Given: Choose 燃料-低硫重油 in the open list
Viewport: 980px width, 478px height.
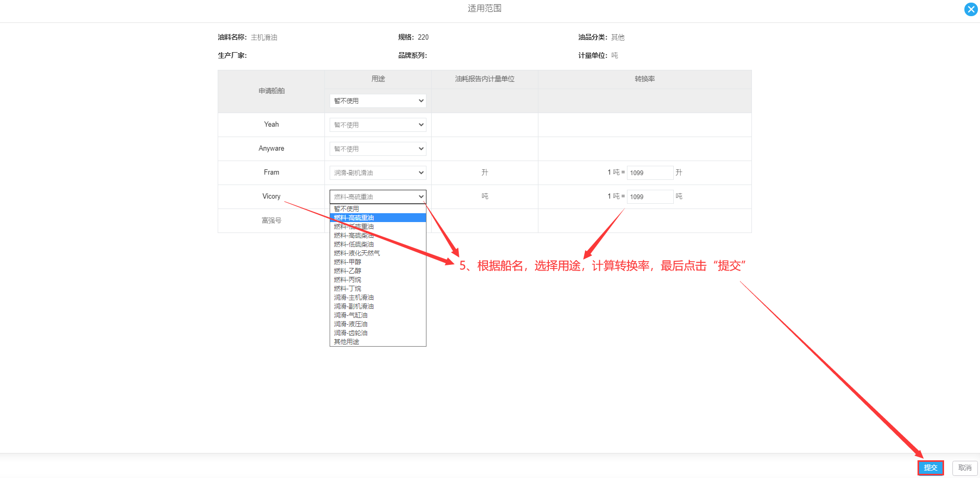Looking at the screenshot, I should pyautogui.click(x=378, y=226).
